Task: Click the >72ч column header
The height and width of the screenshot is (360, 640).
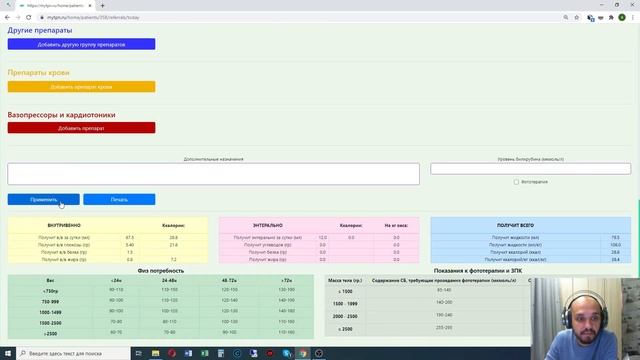Action: point(287,280)
